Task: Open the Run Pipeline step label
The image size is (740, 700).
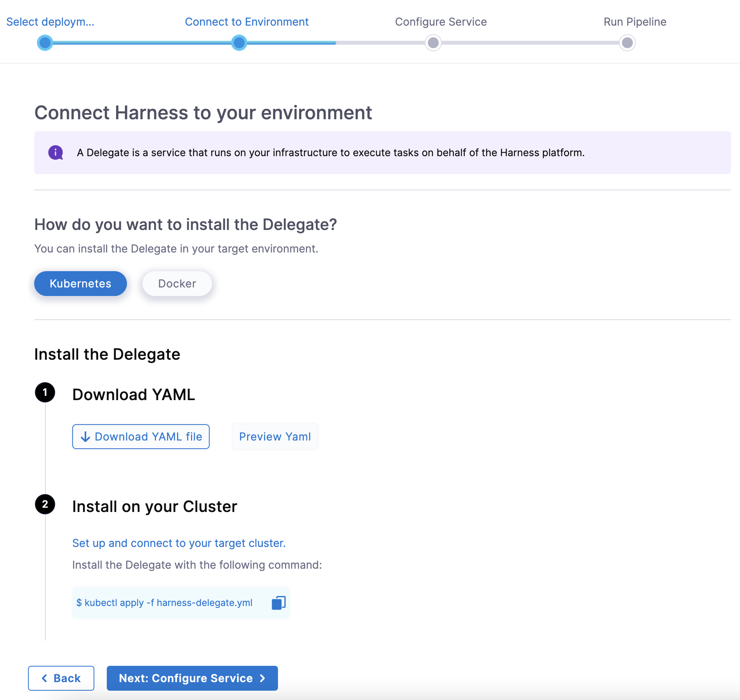Action: click(x=635, y=22)
